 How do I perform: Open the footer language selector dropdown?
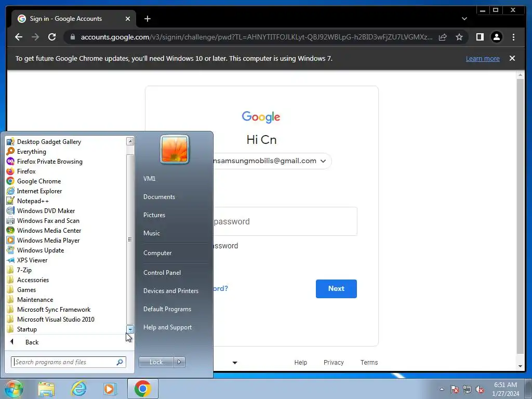point(235,362)
